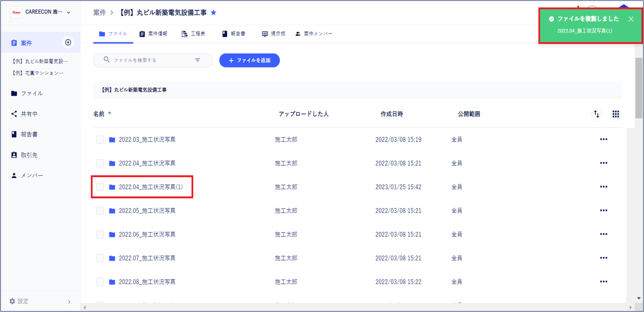This screenshot has height=312, width=644.
Task: Click the horizontal scrollbar at bottom
Action: tap(358, 308)
